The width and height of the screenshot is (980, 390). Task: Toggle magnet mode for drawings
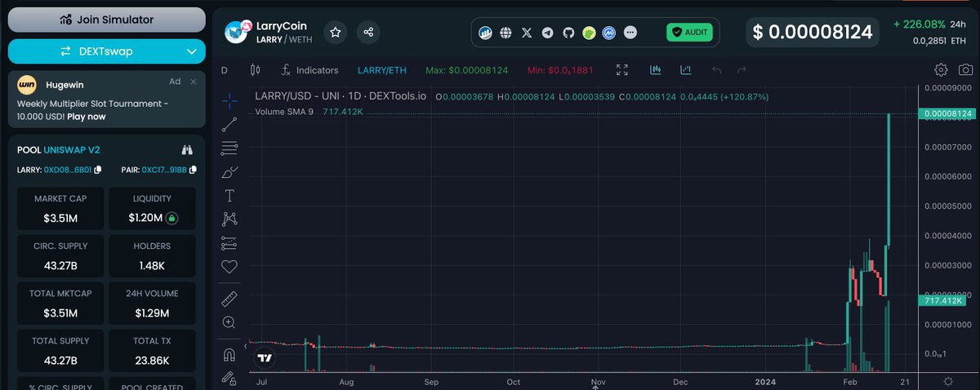coord(229,355)
